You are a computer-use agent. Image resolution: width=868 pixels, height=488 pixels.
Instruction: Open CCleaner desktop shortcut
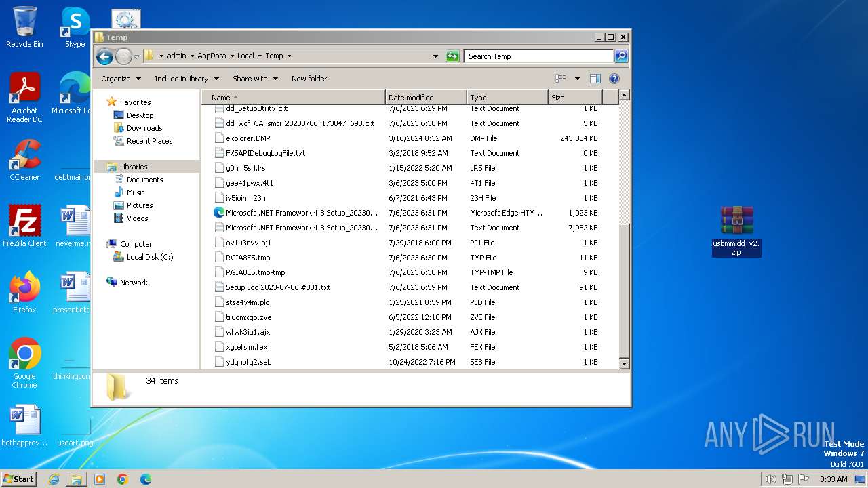click(x=24, y=160)
